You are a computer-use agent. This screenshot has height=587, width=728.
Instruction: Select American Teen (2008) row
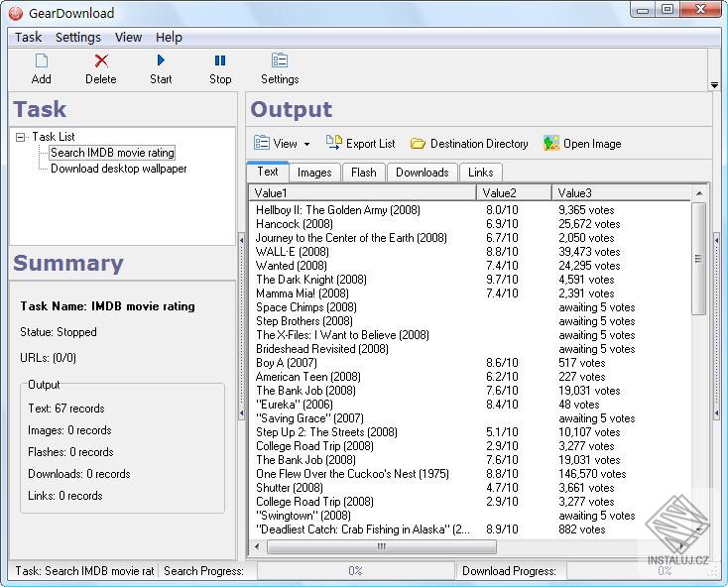point(469,377)
